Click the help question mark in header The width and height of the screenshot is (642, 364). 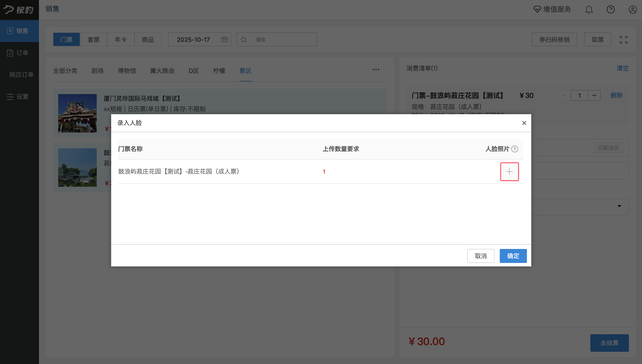(610, 9)
